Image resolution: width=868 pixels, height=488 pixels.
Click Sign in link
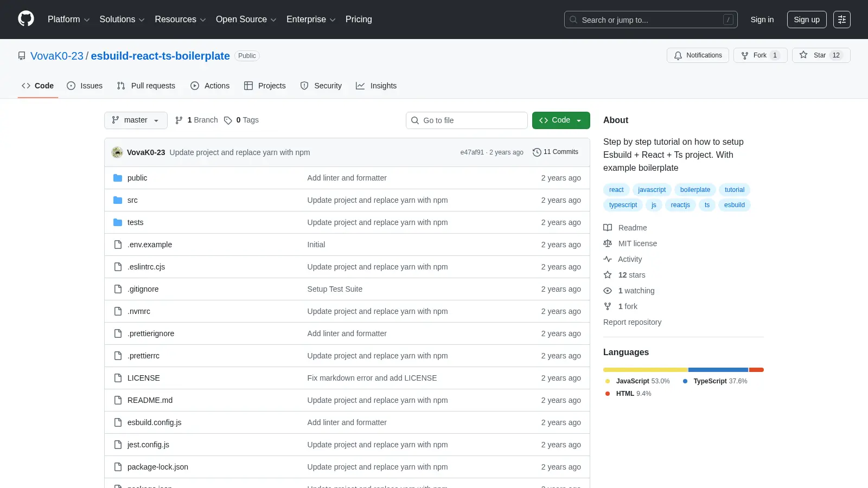click(x=762, y=20)
